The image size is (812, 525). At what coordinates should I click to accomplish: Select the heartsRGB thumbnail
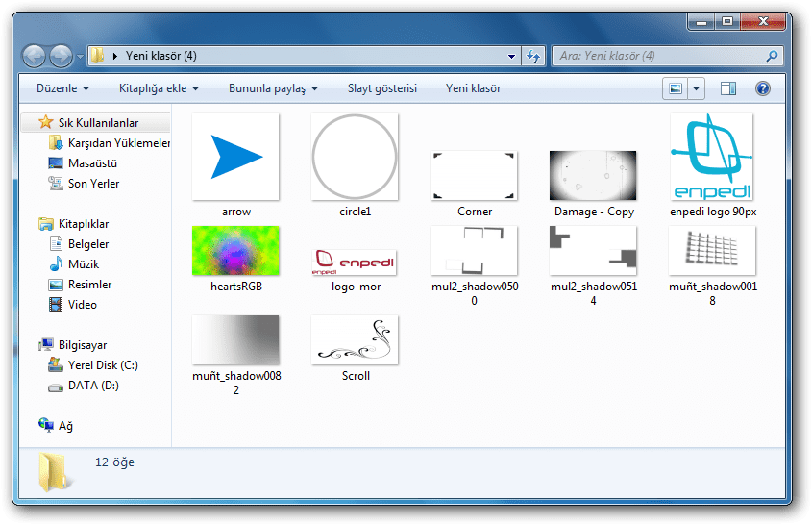235,251
